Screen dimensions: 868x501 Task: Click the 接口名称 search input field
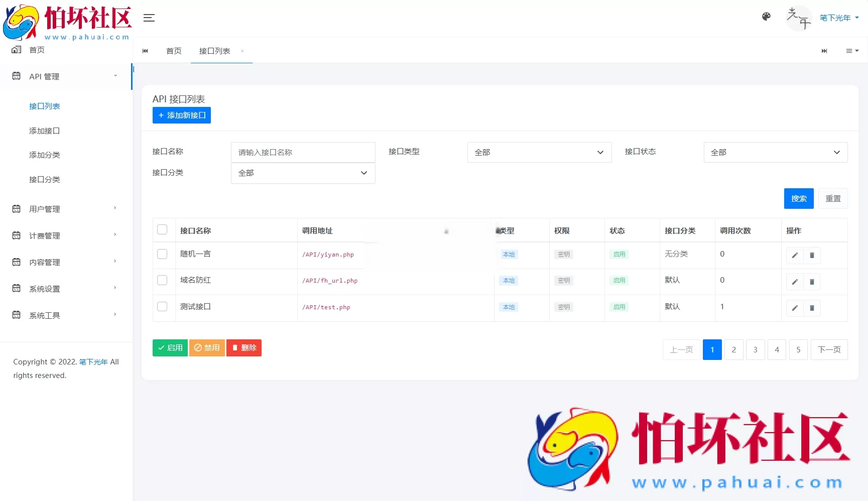tap(303, 152)
